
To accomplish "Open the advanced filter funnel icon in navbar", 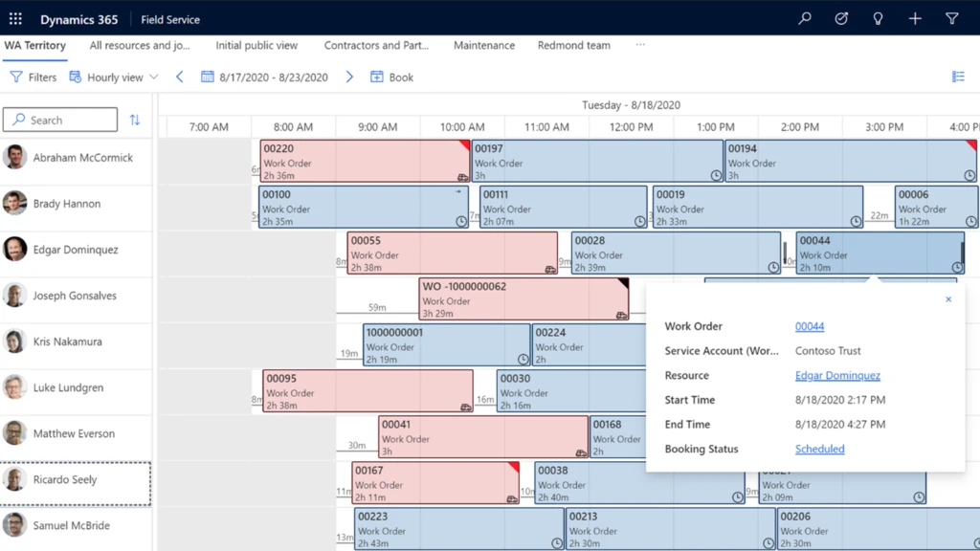I will tap(950, 18).
